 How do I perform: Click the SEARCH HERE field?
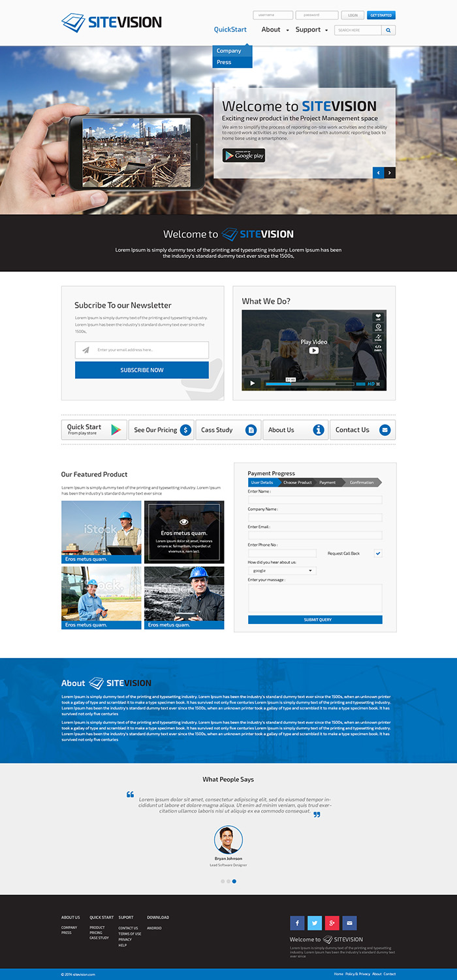coord(358,30)
